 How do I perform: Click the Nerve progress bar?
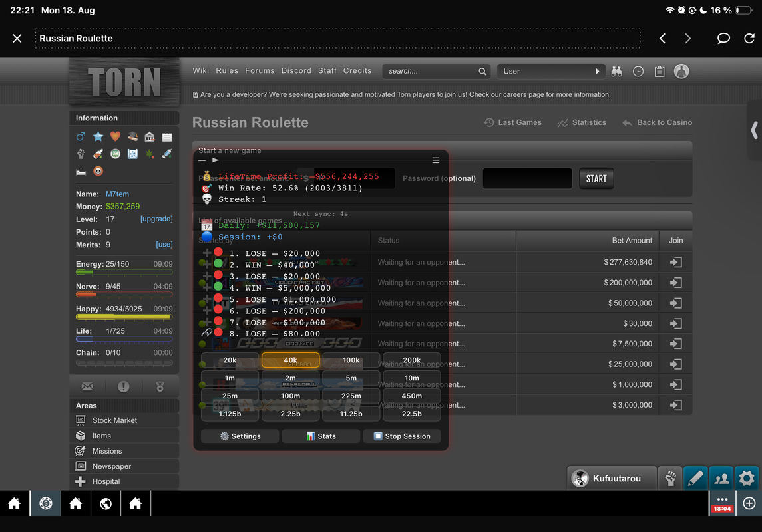click(124, 295)
